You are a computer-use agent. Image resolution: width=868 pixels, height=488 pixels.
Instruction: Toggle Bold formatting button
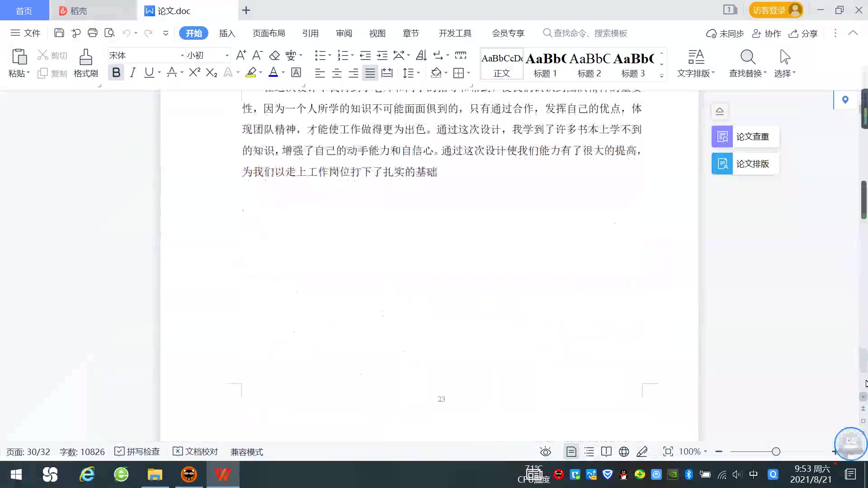tap(116, 72)
